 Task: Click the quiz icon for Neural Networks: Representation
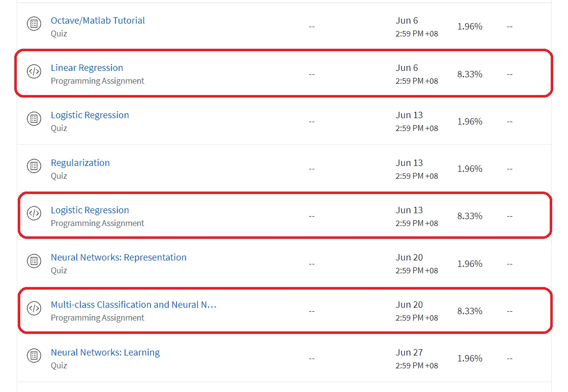(34, 261)
